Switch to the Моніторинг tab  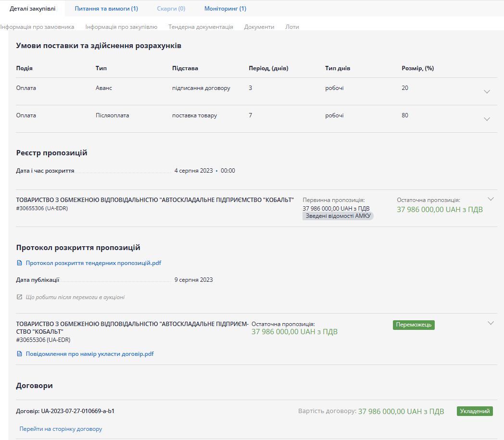[225, 9]
